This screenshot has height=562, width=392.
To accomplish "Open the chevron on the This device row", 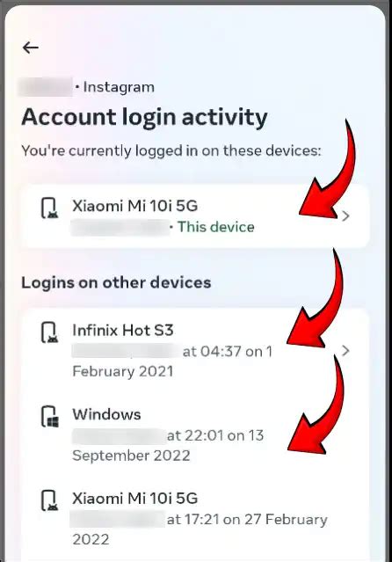I will [x=345, y=216].
